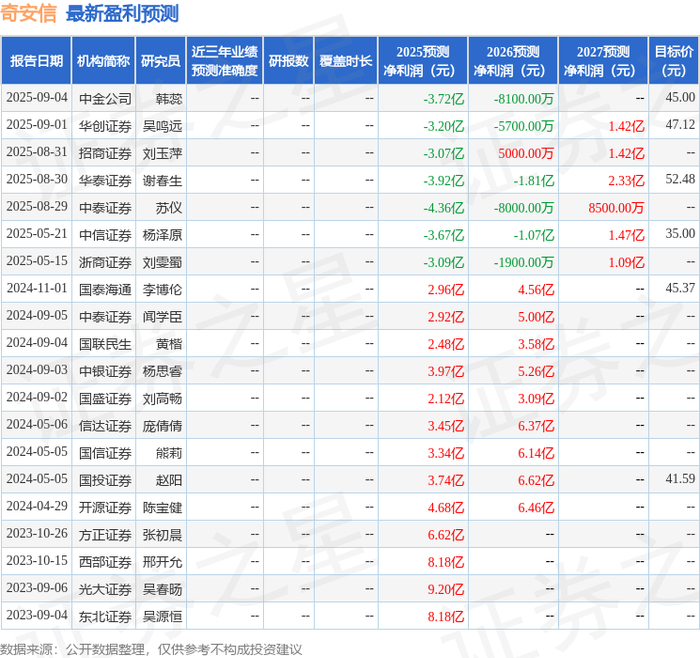
Task: Select the 机构简称 column header
Action: [x=103, y=61]
